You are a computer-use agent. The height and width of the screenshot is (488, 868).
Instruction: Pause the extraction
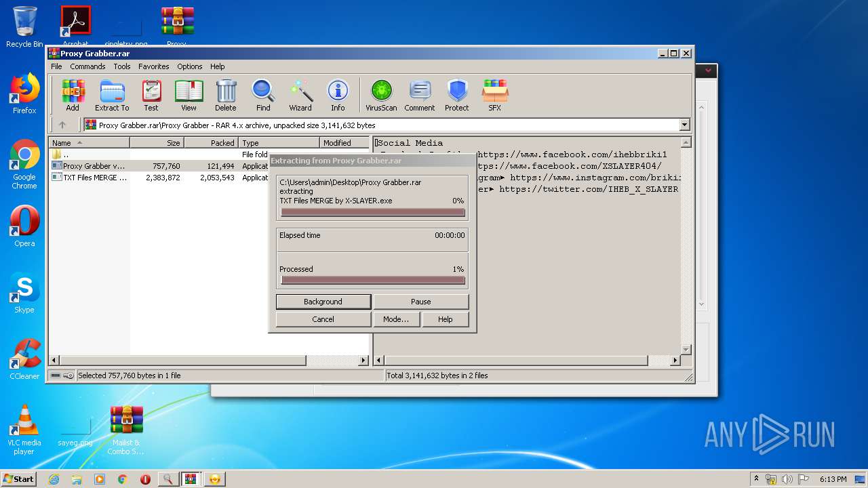[x=421, y=302]
